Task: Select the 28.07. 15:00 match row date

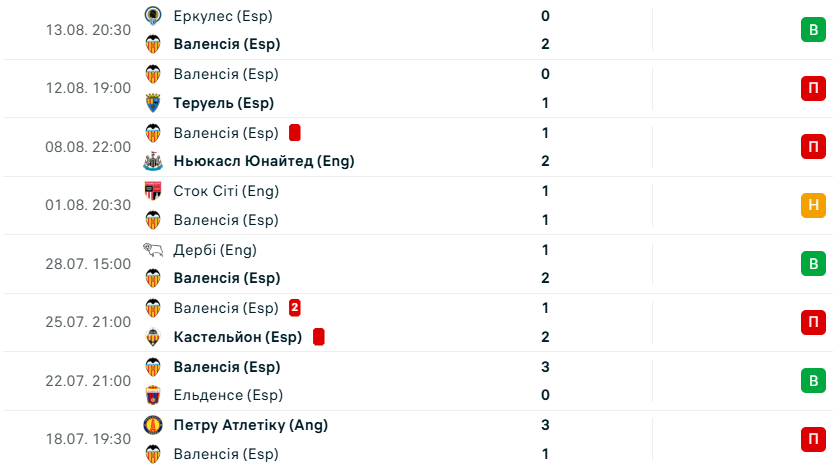Action: (88, 264)
